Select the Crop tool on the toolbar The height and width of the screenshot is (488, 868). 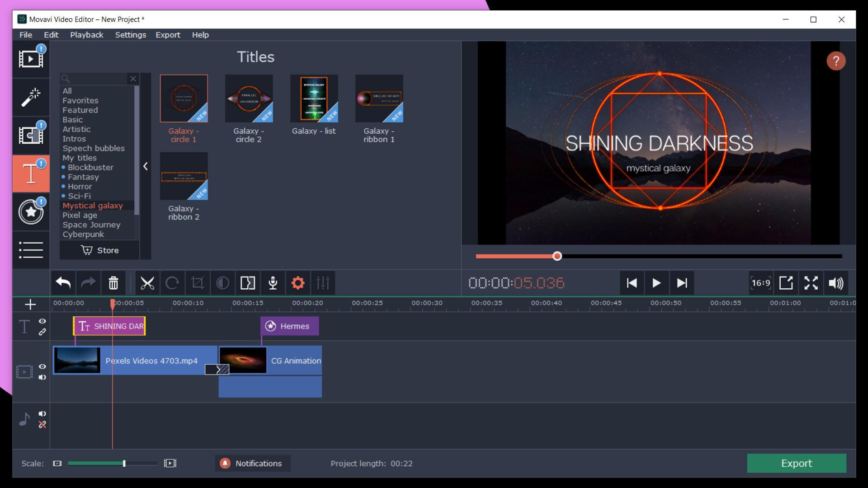pos(198,283)
